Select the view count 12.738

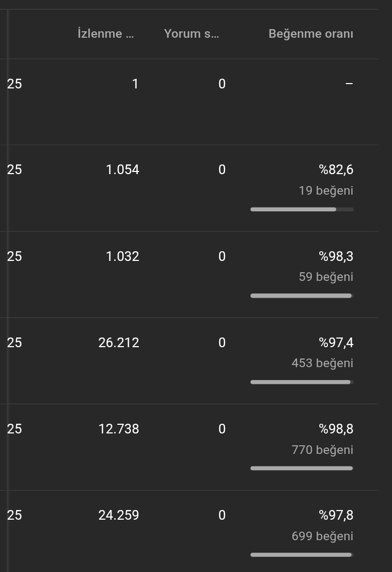click(x=119, y=429)
